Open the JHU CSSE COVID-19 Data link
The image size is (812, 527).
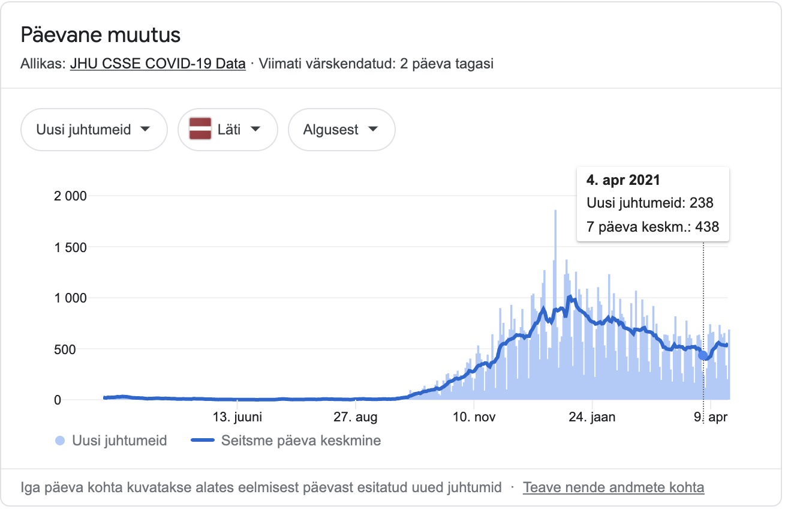click(158, 64)
